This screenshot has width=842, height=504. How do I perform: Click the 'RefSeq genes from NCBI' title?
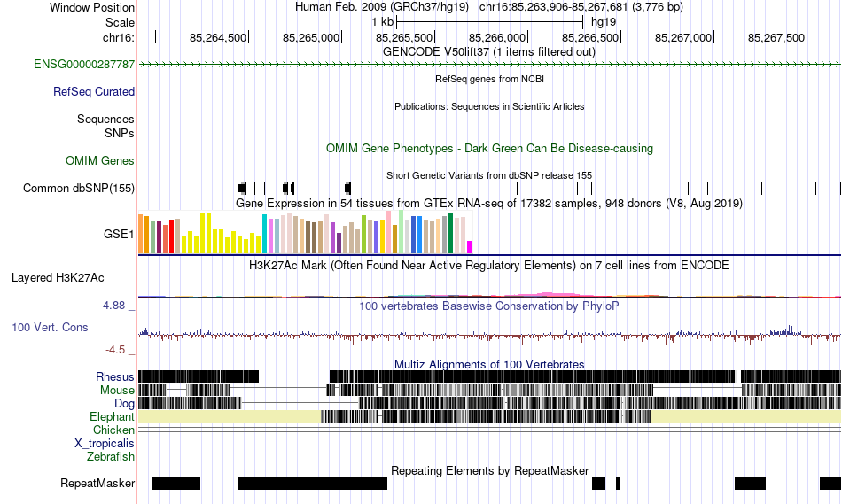point(490,79)
